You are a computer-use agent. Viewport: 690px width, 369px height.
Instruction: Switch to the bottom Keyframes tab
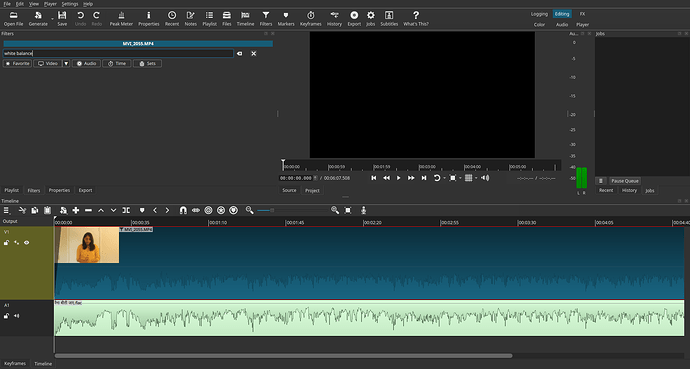click(15, 364)
